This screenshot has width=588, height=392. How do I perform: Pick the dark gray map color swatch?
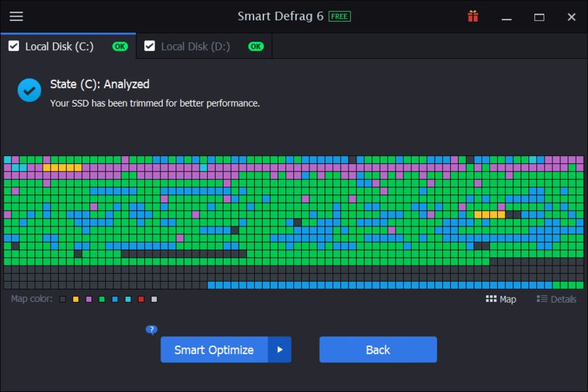[x=62, y=299]
